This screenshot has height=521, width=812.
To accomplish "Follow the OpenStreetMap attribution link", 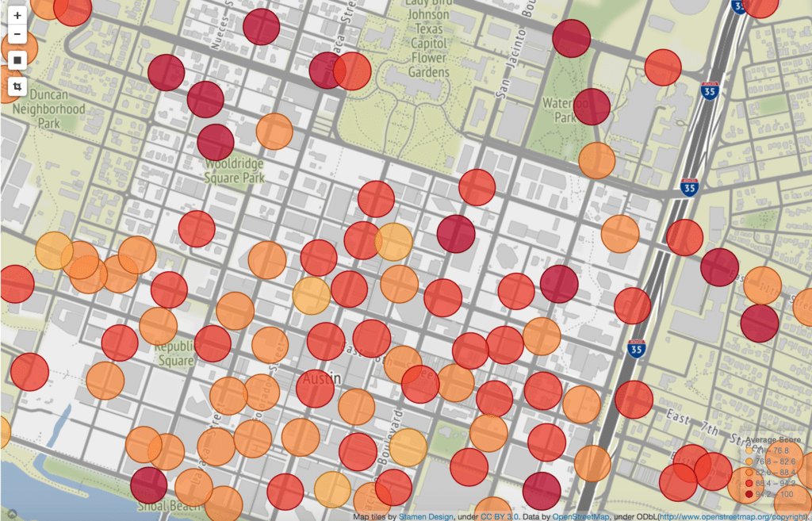I will 580,516.
